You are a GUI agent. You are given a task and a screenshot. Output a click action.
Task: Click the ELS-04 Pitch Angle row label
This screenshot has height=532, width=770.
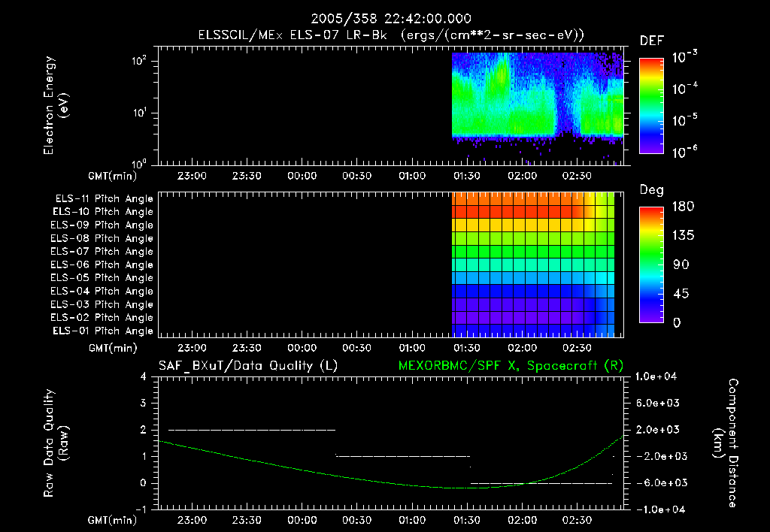click(102, 292)
